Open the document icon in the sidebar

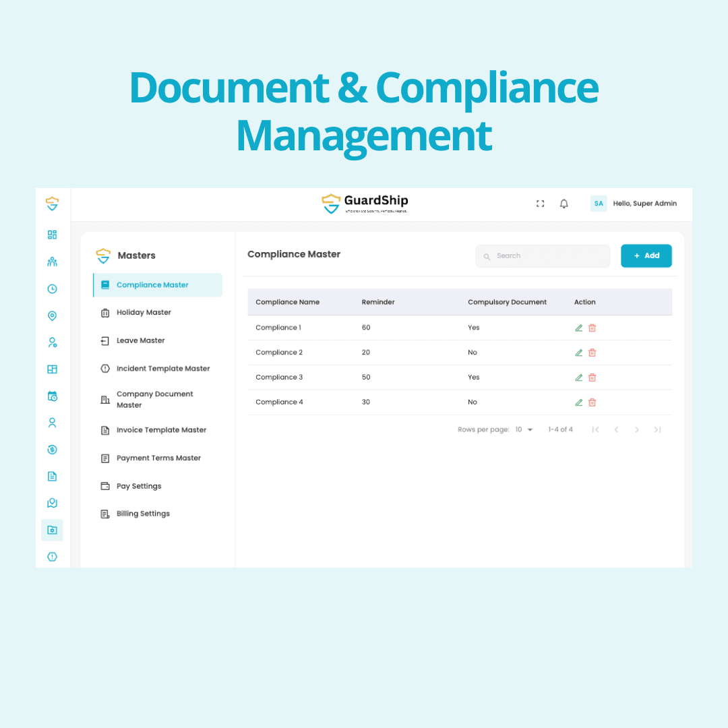pos(52,477)
